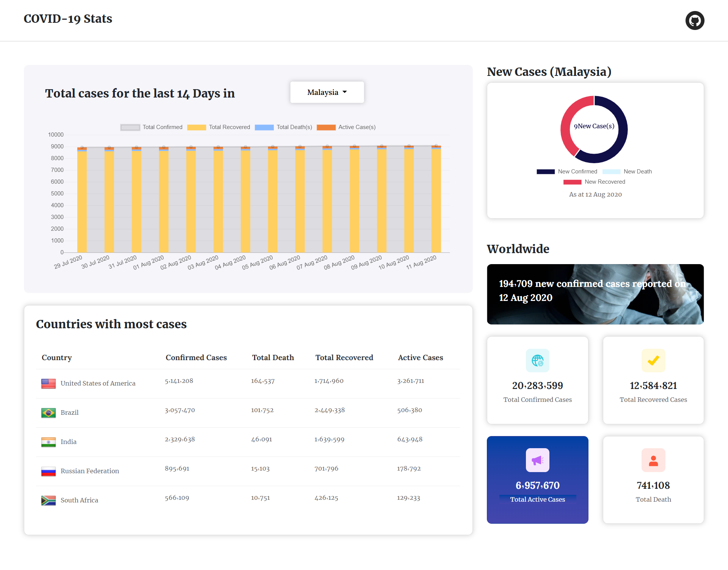Toggle New Recovered legend in donut chart
This screenshot has height=570, width=728.
point(594,182)
